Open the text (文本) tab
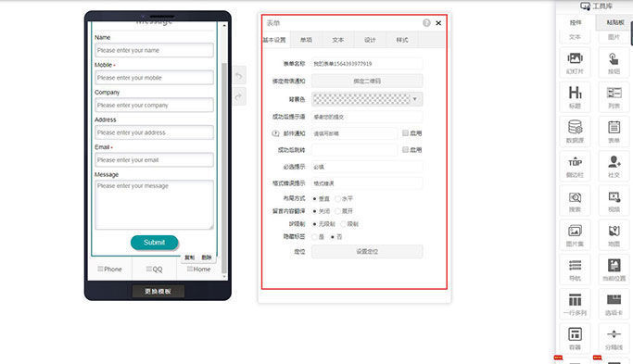This screenshot has height=364, width=633. pyautogui.click(x=338, y=40)
